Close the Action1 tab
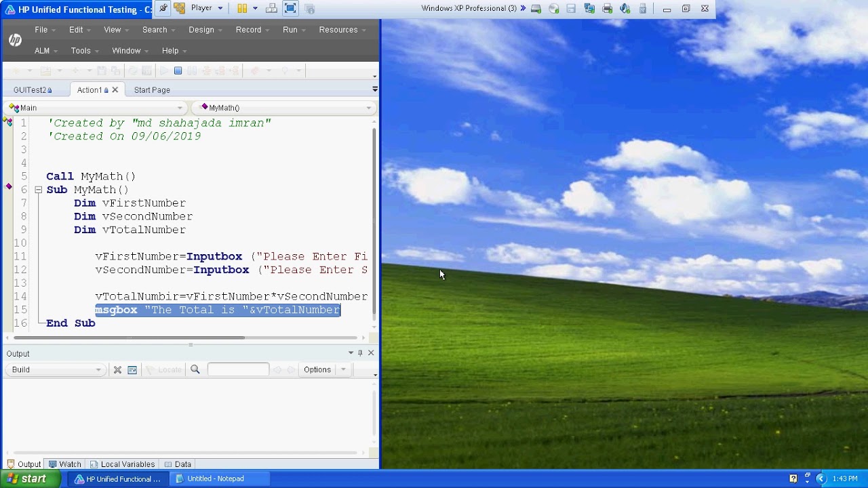Screen dimensions: 868x488 point(115,89)
